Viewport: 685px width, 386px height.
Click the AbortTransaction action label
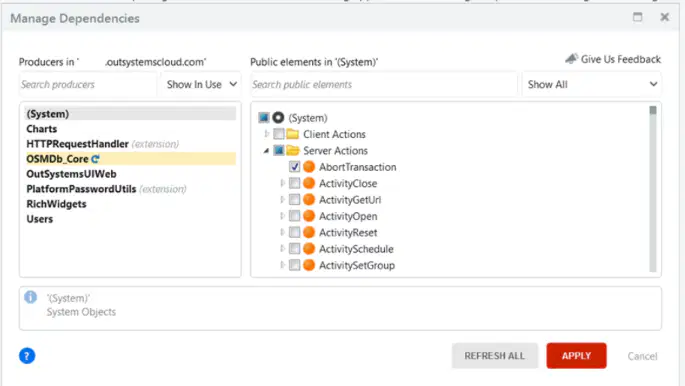(357, 167)
